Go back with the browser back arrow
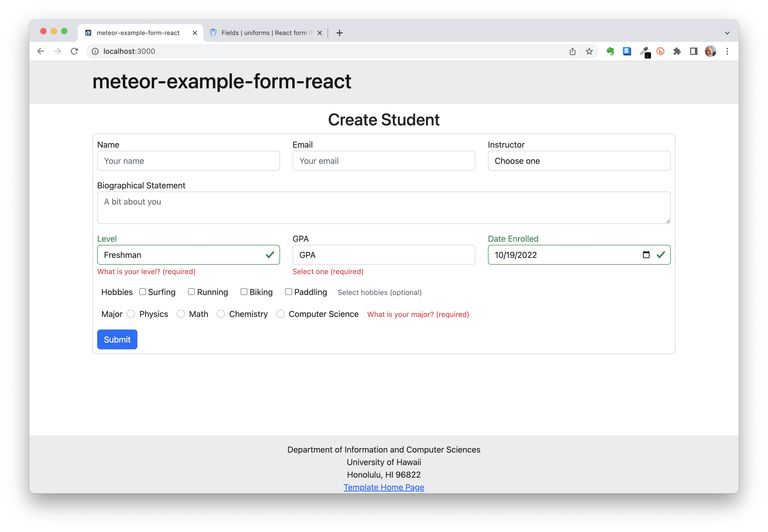 coord(41,51)
